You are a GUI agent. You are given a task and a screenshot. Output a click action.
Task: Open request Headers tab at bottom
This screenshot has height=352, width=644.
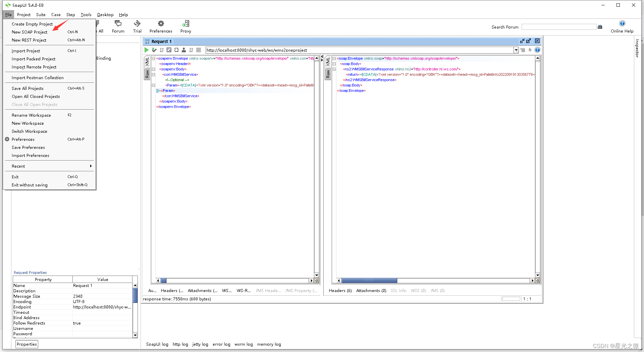[172, 290]
